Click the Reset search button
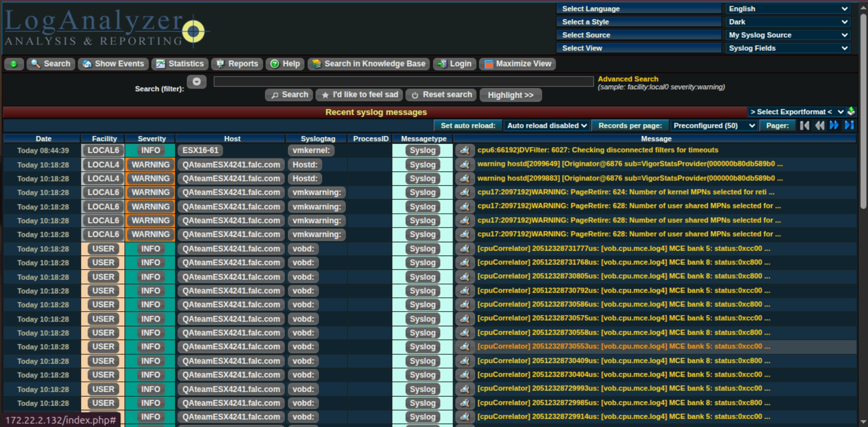Viewport: 868px width, 427px height. (441, 95)
